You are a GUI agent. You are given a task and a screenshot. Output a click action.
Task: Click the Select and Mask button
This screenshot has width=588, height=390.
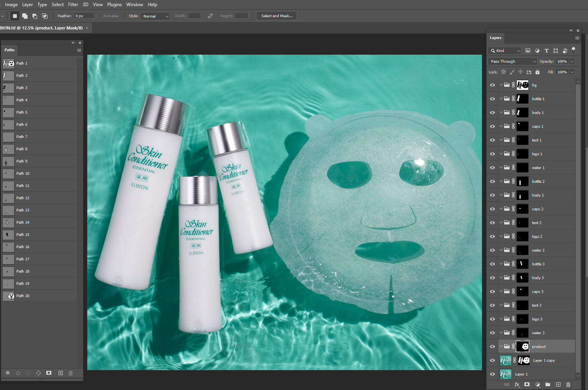(x=276, y=16)
